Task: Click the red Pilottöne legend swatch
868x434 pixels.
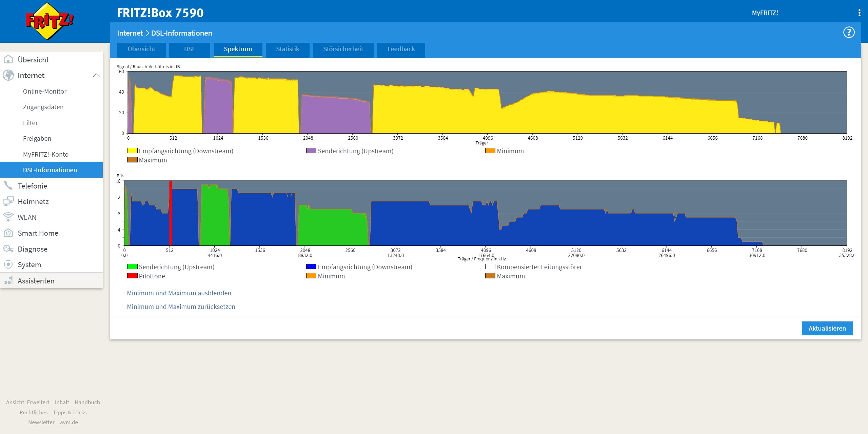Action: 132,276
